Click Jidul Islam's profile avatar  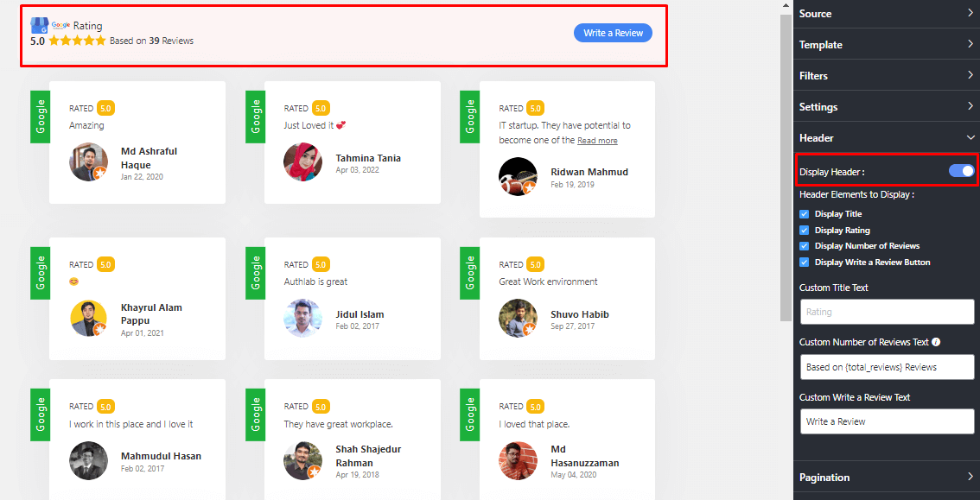pyautogui.click(x=302, y=319)
